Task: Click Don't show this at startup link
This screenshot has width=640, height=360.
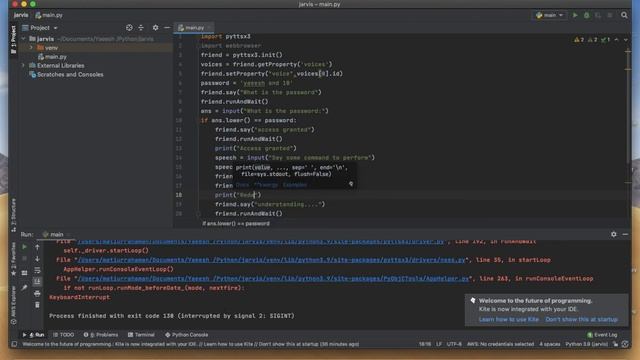Action: (581, 319)
